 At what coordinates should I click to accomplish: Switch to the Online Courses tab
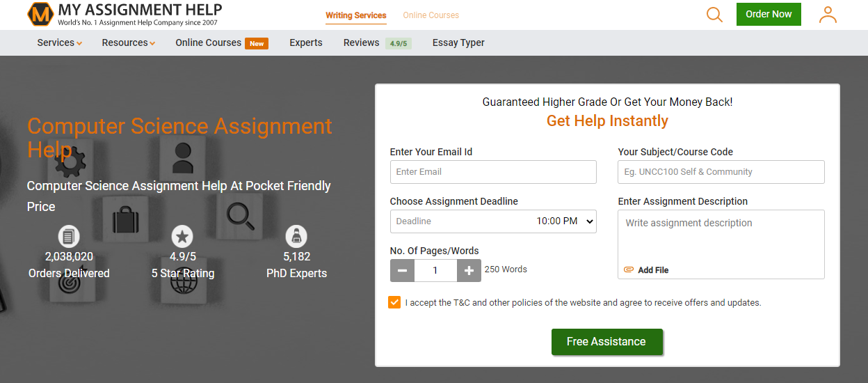[431, 15]
